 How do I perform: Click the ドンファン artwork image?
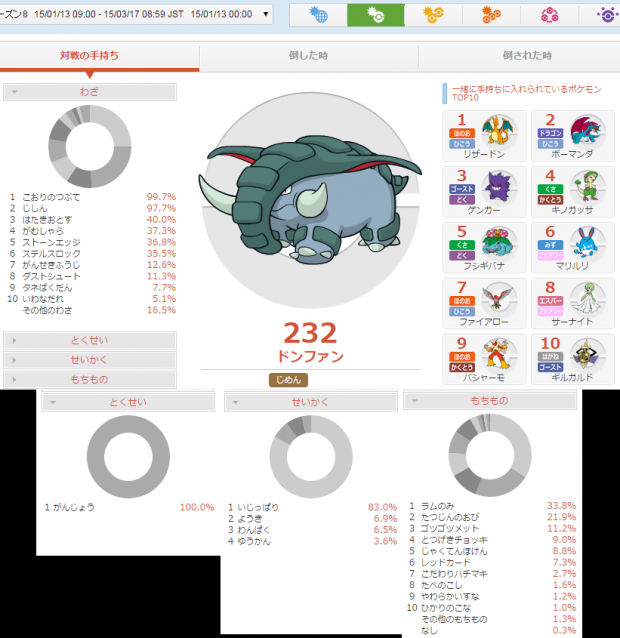[310, 199]
